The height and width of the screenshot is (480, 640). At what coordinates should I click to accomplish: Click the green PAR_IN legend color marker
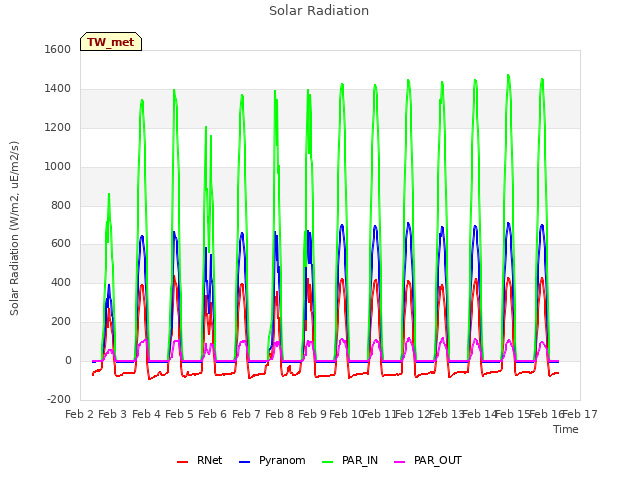(x=327, y=462)
